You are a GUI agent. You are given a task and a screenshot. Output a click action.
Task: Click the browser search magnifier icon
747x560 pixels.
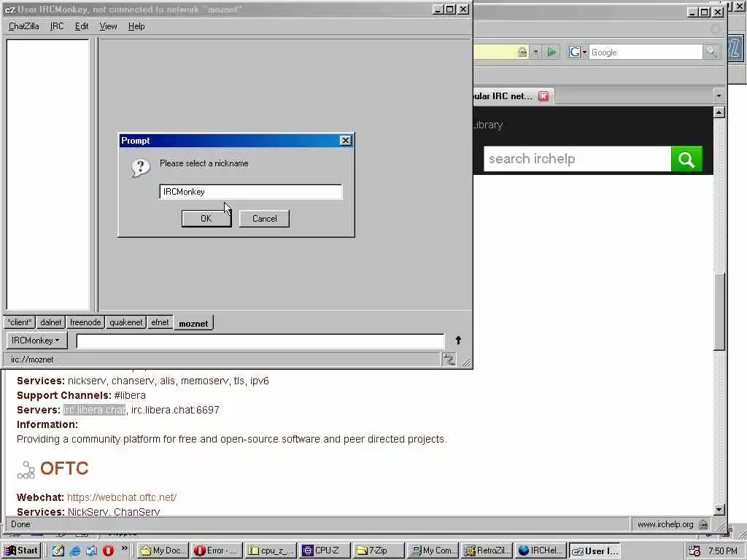tap(711, 52)
